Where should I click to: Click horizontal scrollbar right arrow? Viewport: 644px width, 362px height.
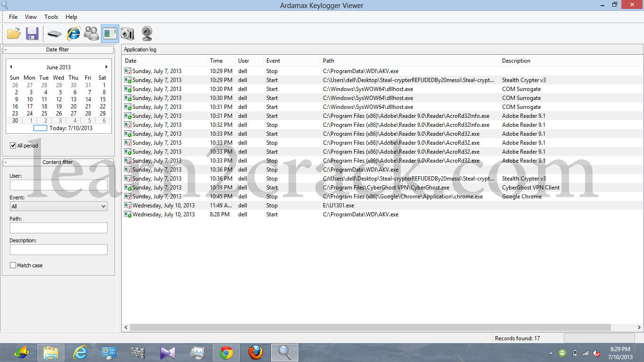638,327
